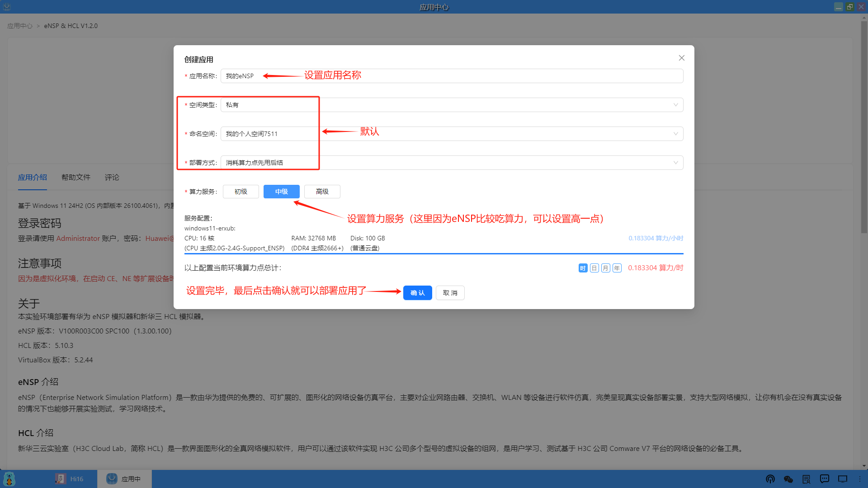Image resolution: width=868 pixels, height=488 pixels.
Task: Open the message chat icon in taskbar
Action: [x=825, y=479]
